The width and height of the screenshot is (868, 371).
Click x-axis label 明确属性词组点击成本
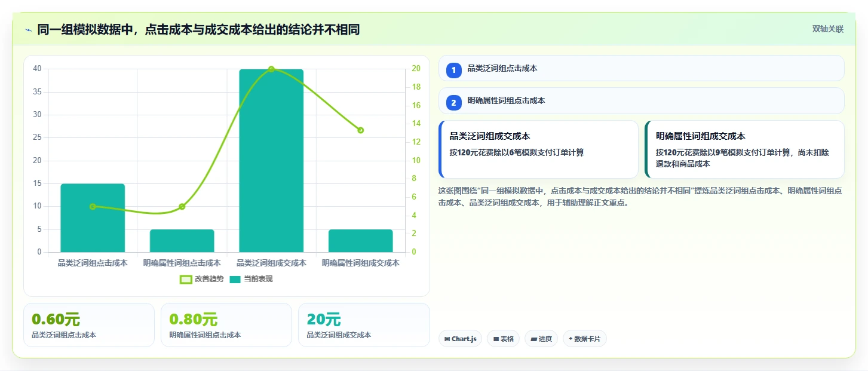coord(182,263)
